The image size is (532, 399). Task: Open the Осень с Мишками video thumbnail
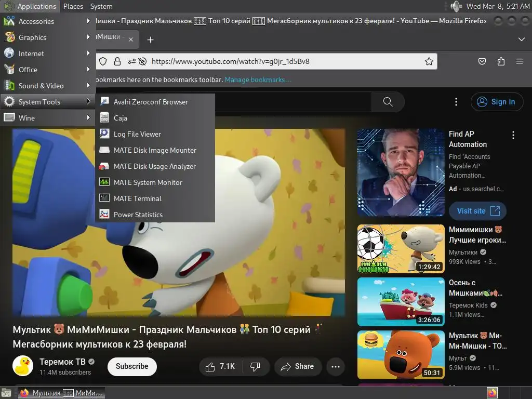401,302
